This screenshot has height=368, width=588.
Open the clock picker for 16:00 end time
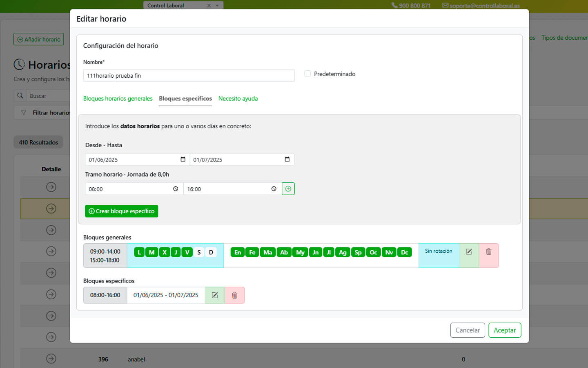(x=274, y=189)
